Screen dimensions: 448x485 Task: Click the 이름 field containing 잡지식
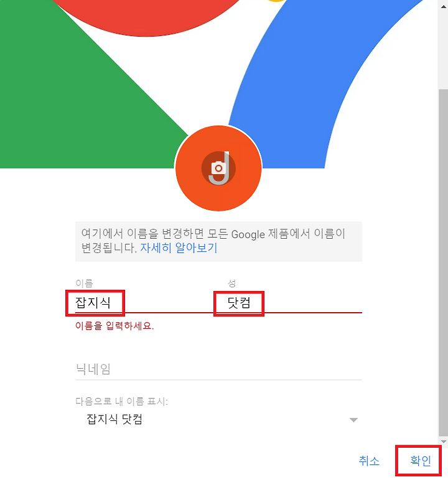tap(144, 303)
